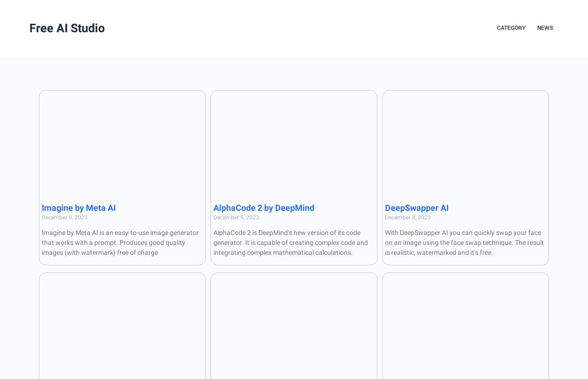Open the Imagine by Meta AI article
The width and height of the screenshot is (588, 379).
(79, 208)
